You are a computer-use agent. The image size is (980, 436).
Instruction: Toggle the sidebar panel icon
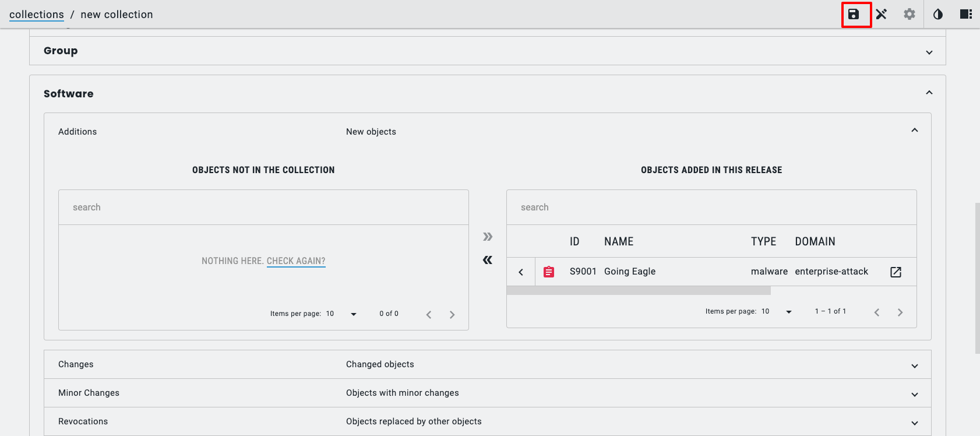click(x=965, y=15)
